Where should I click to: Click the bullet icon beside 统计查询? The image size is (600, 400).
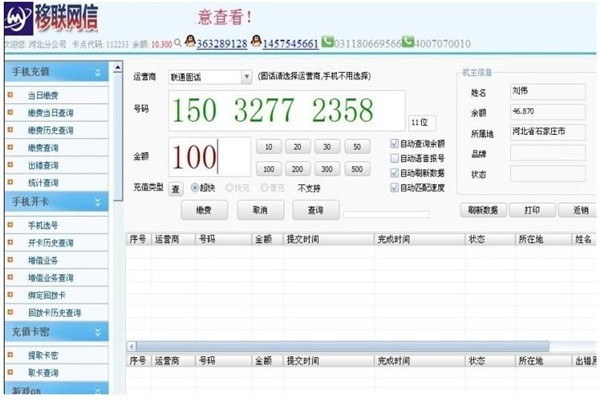(x=10, y=182)
